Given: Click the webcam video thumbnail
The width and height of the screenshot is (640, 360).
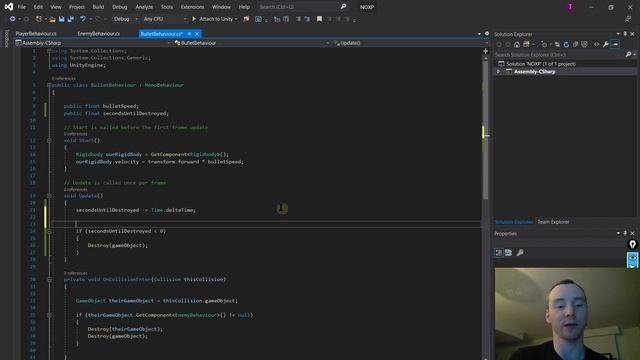Looking at the screenshot, I should [x=567, y=313].
